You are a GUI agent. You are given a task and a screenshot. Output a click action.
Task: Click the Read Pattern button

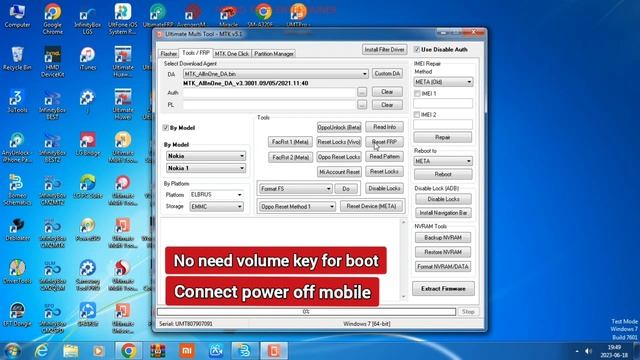[384, 157]
